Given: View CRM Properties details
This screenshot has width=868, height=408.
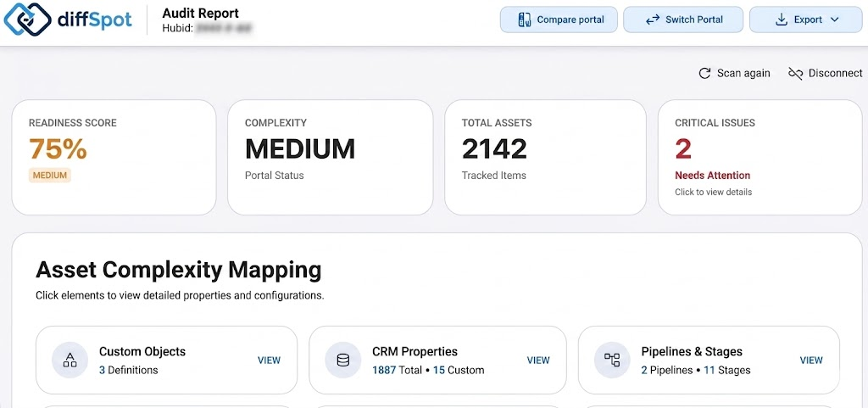Looking at the screenshot, I should (538, 360).
